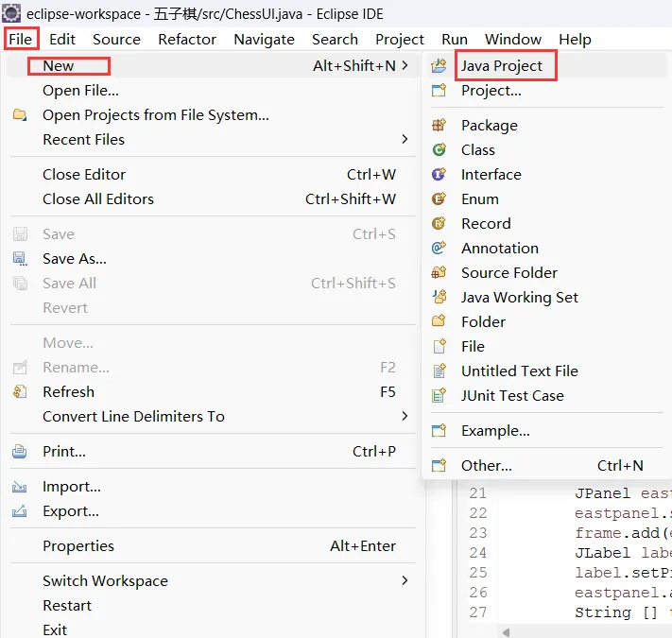Image resolution: width=672 pixels, height=638 pixels.
Task: Click the Import icon in File menu
Action: [x=20, y=487]
